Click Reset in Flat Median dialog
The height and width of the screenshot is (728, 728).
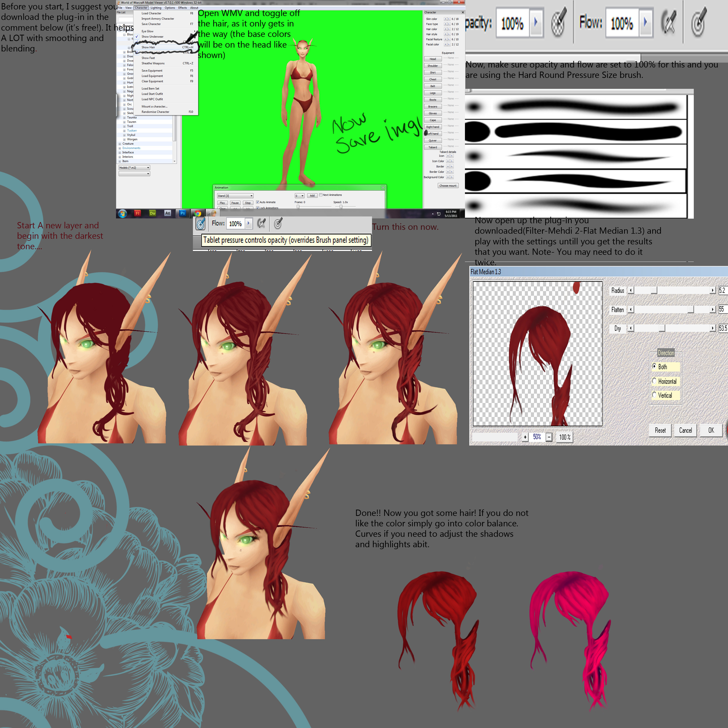(x=660, y=430)
